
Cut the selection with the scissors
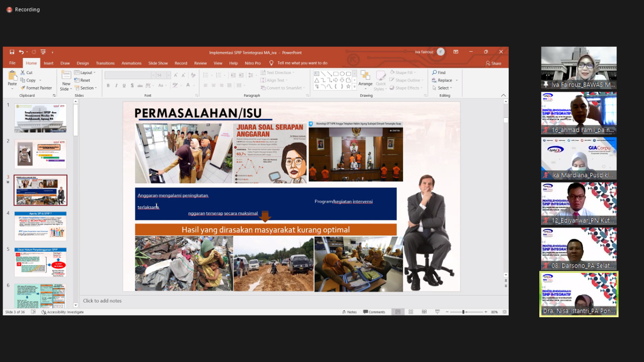[x=26, y=73]
